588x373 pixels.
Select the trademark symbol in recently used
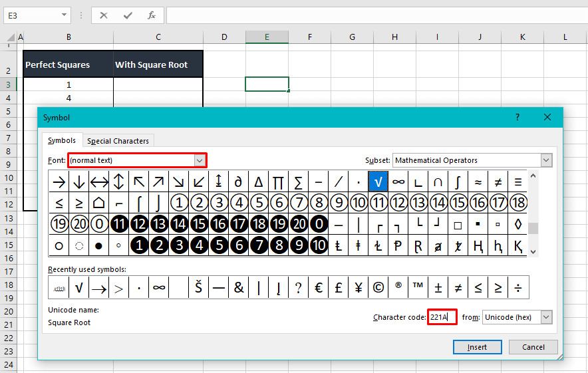(418, 288)
